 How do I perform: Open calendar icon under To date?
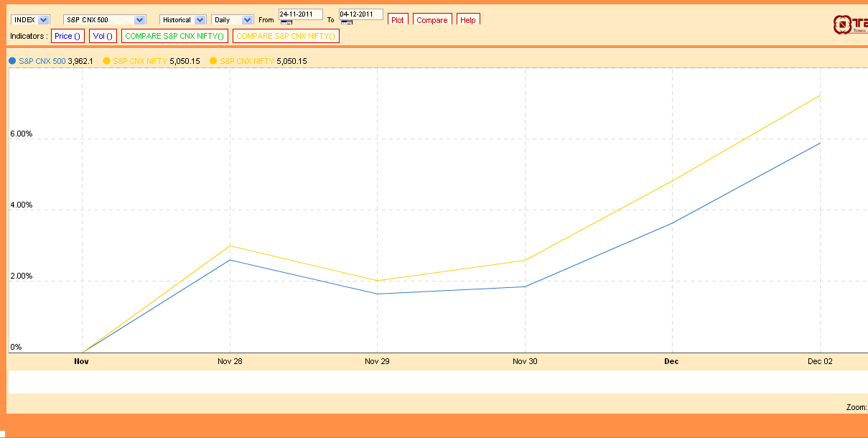click(x=347, y=23)
